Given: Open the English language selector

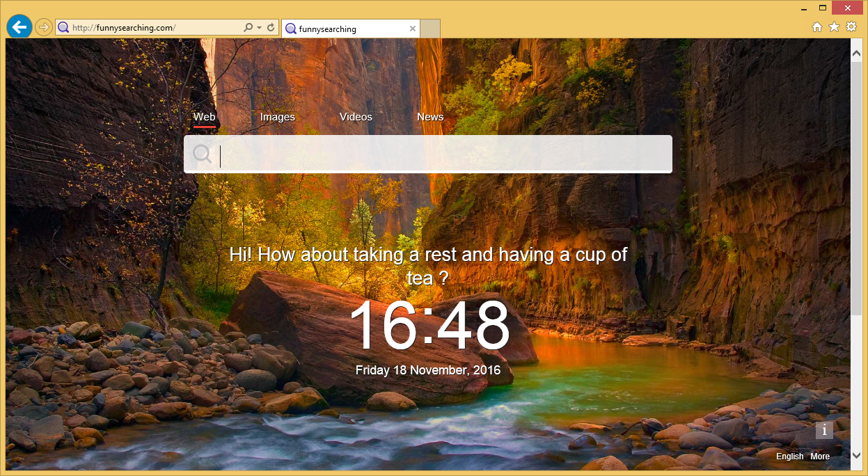Looking at the screenshot, I should point(789,457).
